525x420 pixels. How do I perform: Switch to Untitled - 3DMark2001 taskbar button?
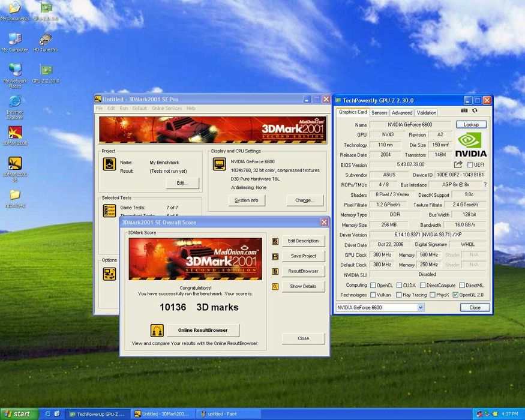tap(163, 414)
